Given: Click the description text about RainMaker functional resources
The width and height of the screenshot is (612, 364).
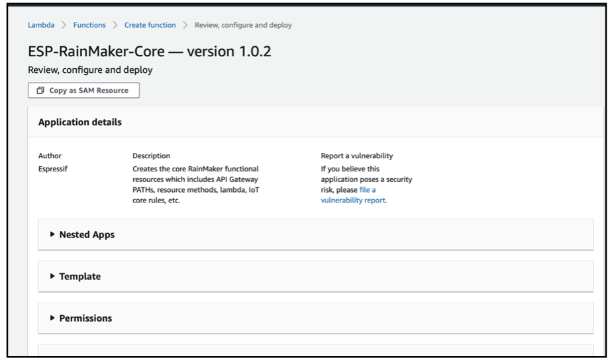Looking at the screenshot, I should click(195, 185).
